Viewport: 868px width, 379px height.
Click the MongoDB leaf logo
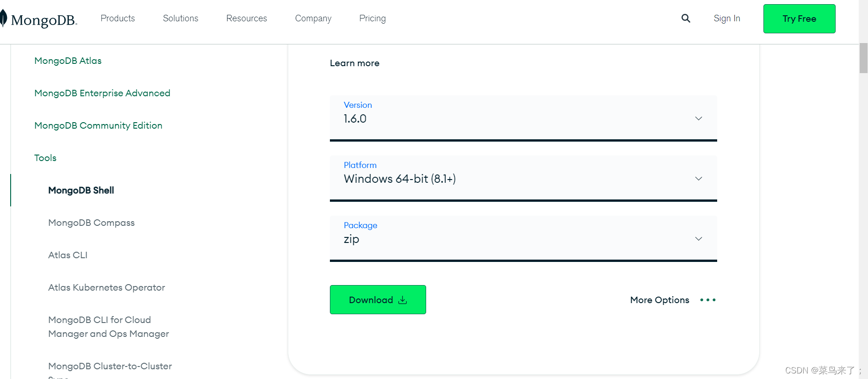coord(4,19)
